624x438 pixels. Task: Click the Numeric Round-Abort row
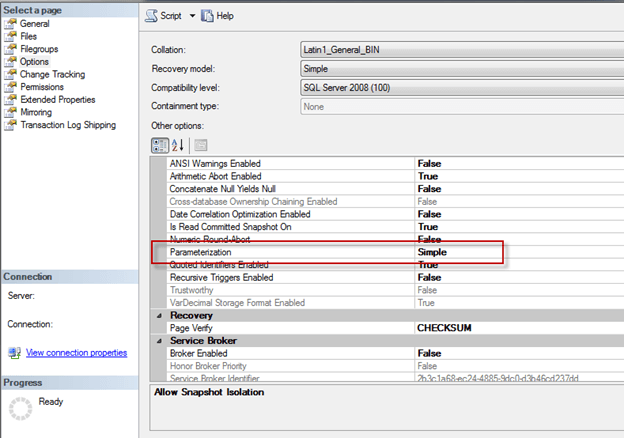(395, 239)
